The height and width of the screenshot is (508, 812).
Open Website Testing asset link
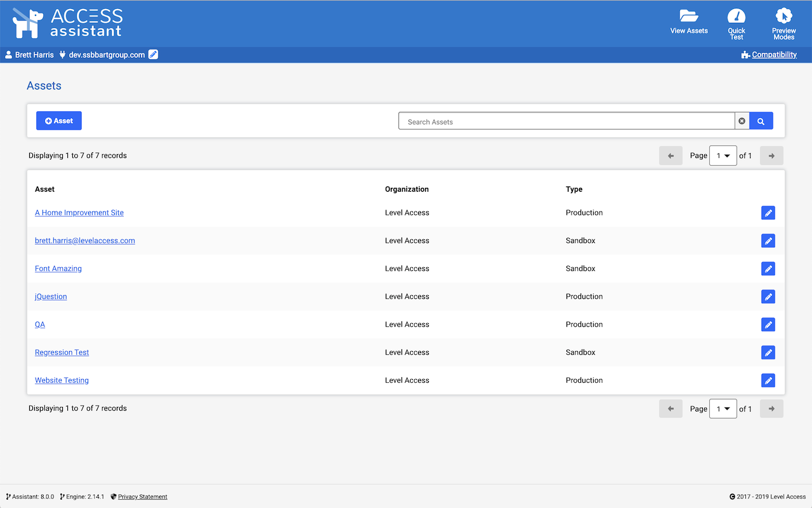tap(62, 380)
